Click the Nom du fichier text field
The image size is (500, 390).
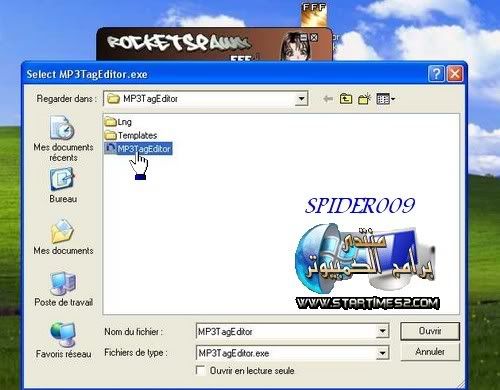[287, 332]
